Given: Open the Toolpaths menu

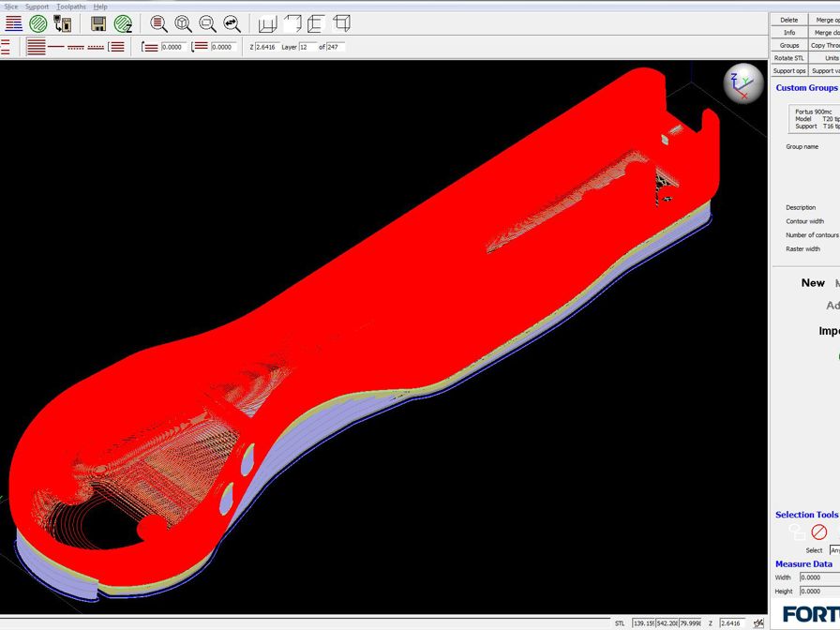Looking at the screenshot, I should tap(69, 6).
